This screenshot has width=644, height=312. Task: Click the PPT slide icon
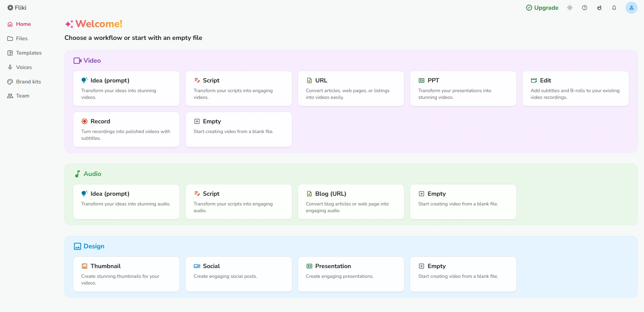[422, 80]
